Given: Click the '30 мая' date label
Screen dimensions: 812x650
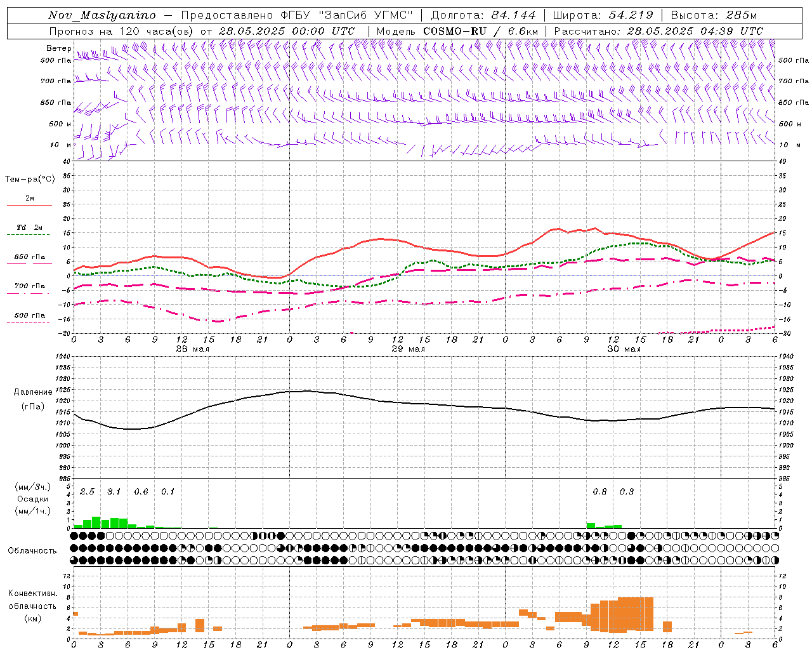Looking at the screenshot, I should tap(624, 349).
